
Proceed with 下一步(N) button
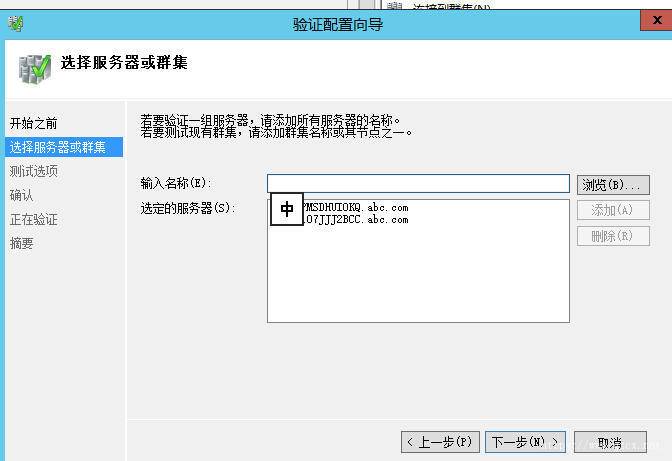click(x=525, y=442)
